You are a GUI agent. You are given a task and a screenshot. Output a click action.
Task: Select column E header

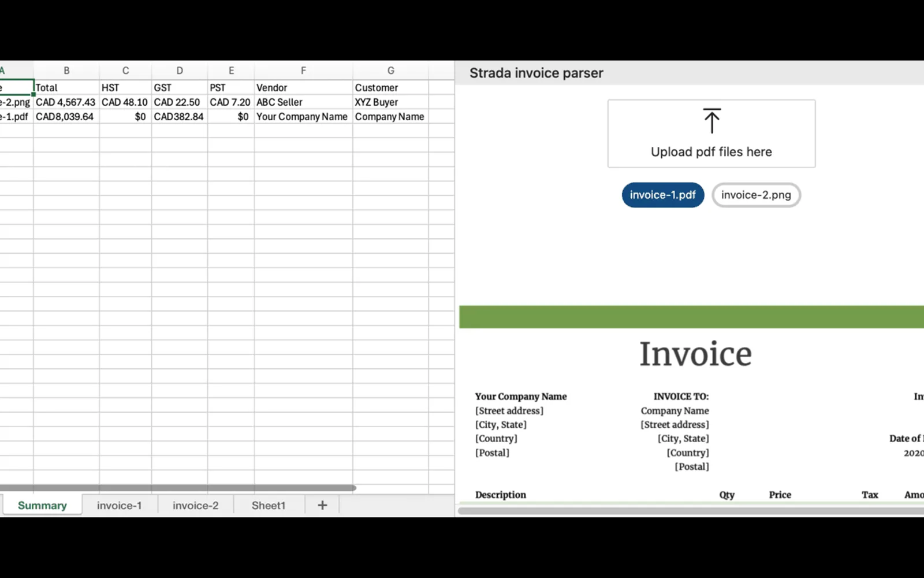click(231, 71)
